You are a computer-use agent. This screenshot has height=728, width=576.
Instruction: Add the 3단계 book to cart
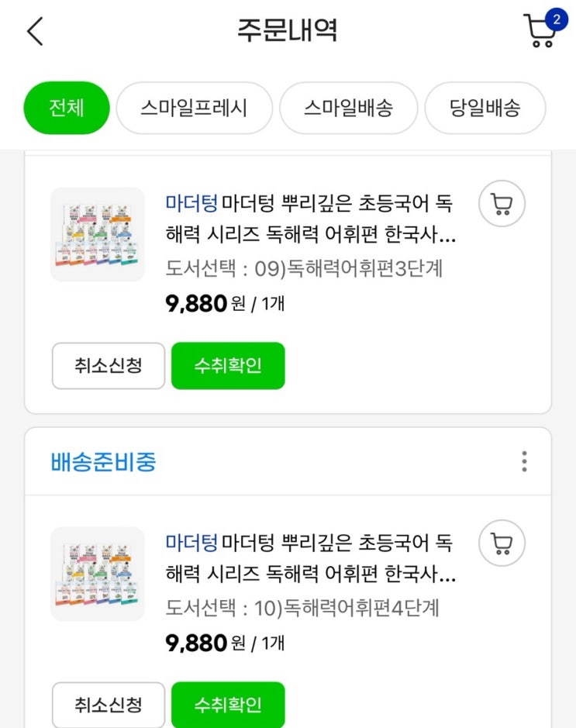(502, 204)
